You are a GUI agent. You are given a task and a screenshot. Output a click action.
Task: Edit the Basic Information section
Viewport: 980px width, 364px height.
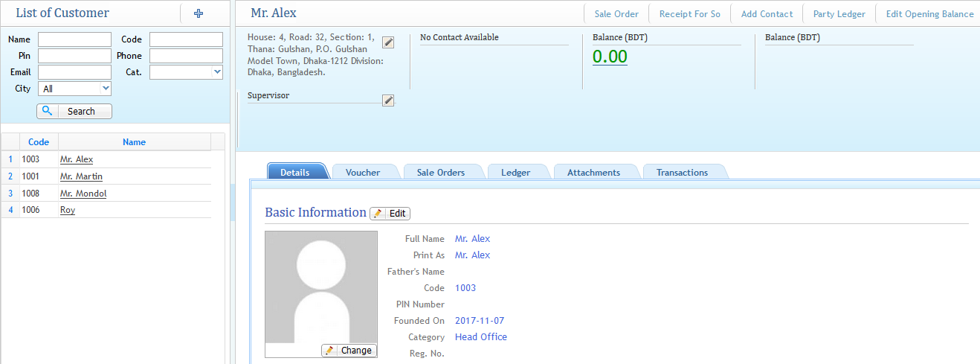[x=390, y=214]
